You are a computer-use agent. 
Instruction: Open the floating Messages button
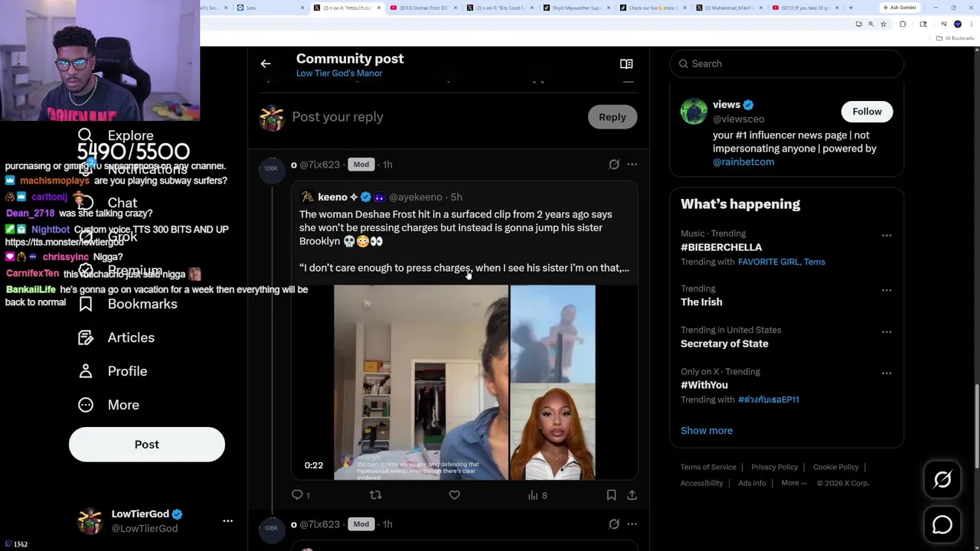942,525
